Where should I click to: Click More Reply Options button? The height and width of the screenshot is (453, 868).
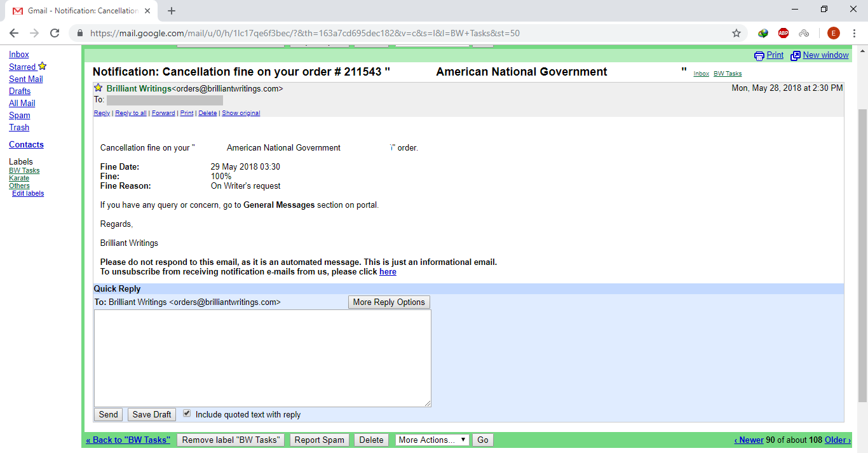click(389, 302)
